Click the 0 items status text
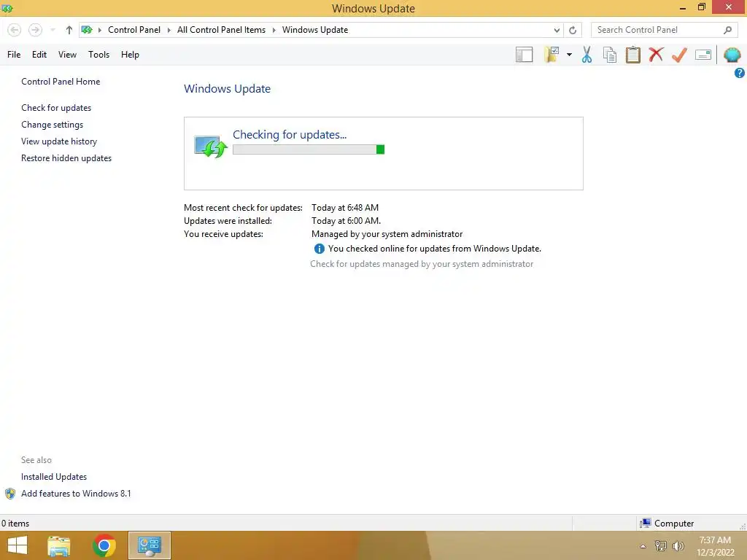This screenshot has height=560, width=747. 15,524
